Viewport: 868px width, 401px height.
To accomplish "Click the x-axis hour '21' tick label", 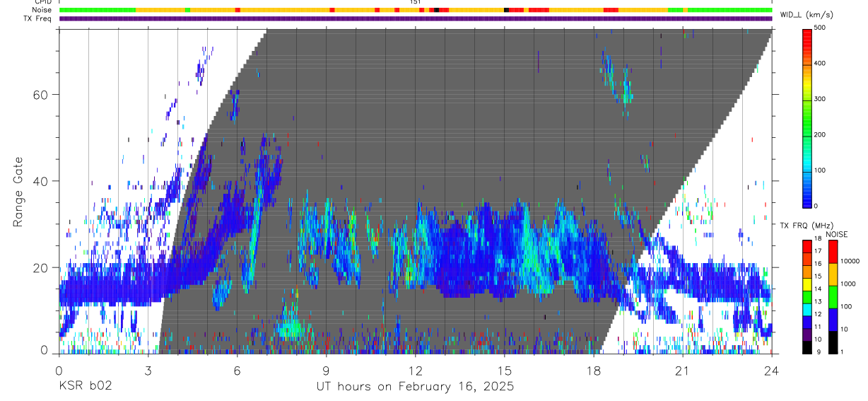I will pyautogui.click(x=682, y=370).
